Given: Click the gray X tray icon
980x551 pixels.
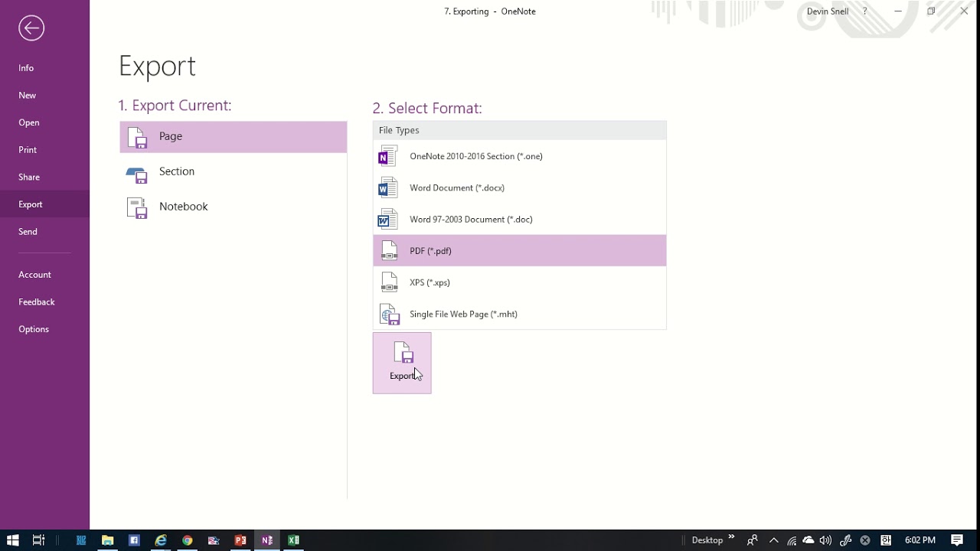Looking at the screenshot, I should coord(866,540).
